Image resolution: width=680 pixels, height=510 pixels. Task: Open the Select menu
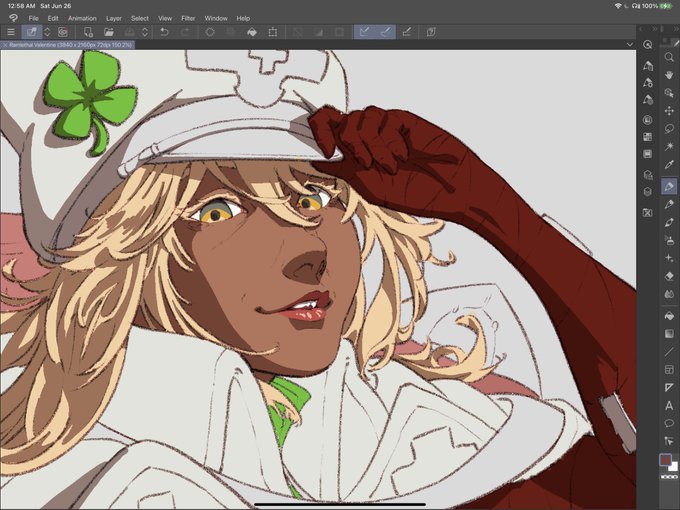140,18
